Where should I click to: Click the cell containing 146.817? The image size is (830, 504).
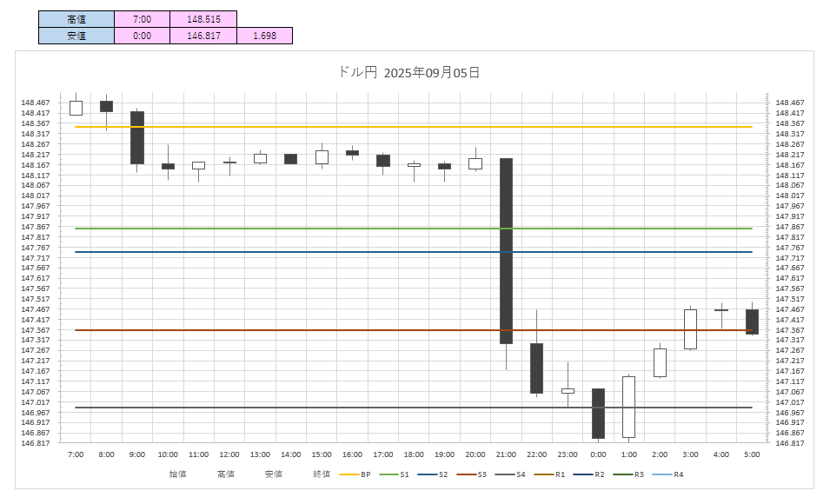coord(203,36)
